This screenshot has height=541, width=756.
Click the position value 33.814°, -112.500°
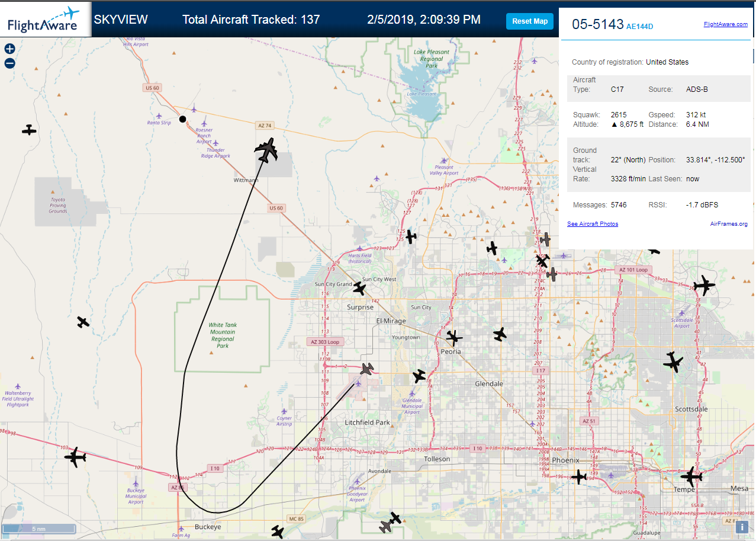(x=715, y=160)
